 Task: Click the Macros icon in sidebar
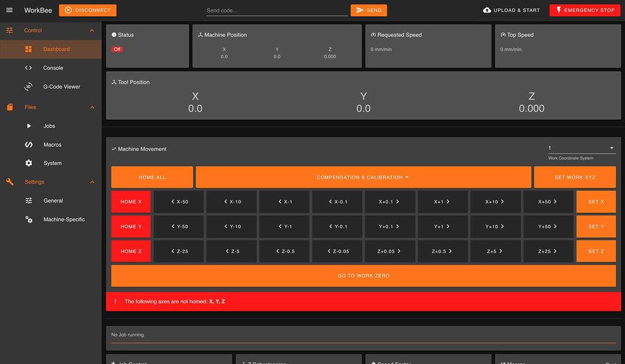[29, 145]
